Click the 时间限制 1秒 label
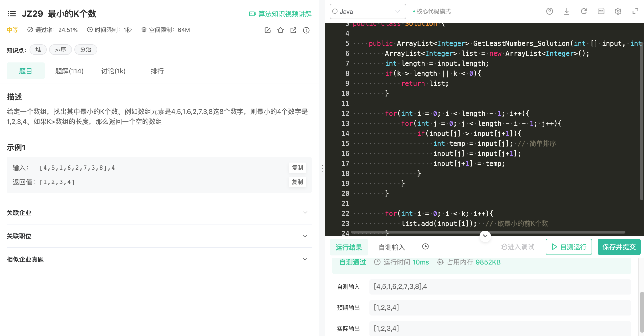 point(109,30)
